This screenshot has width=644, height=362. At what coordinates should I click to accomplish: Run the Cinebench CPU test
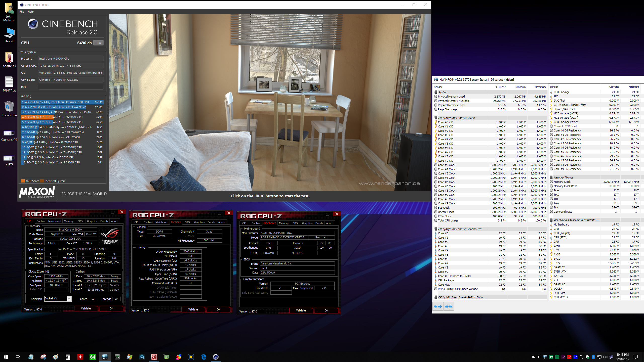[x=98, y=43]
